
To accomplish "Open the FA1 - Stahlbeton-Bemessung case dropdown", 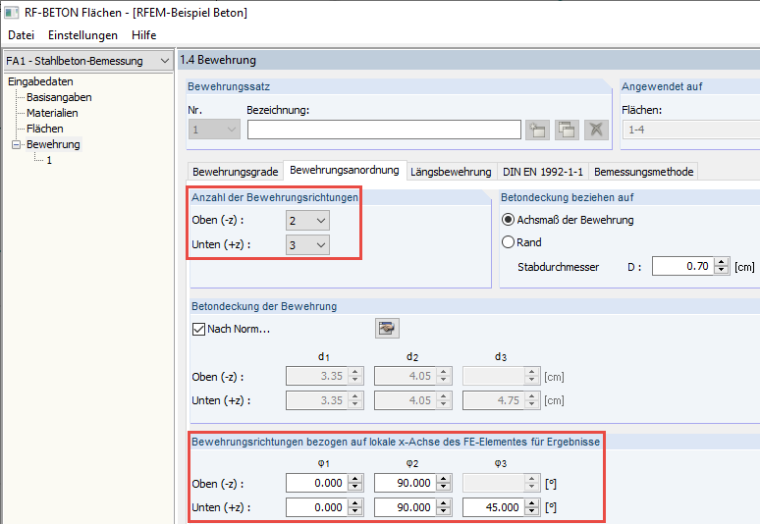I will [x=88, y=61].
